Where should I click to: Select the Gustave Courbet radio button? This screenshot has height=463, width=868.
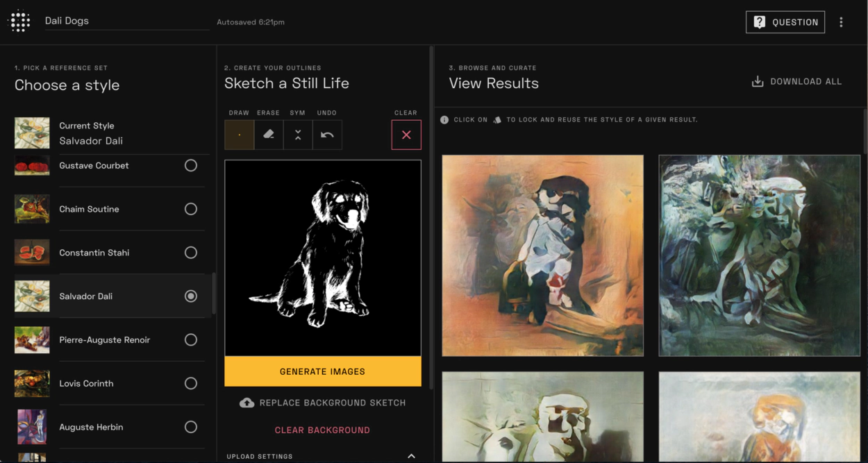(191, 165)
